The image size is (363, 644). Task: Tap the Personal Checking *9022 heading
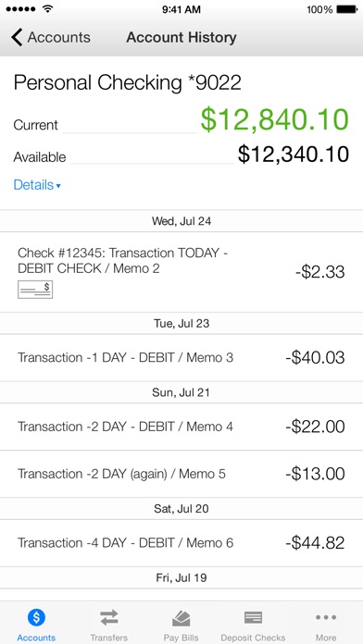[128, 82]
